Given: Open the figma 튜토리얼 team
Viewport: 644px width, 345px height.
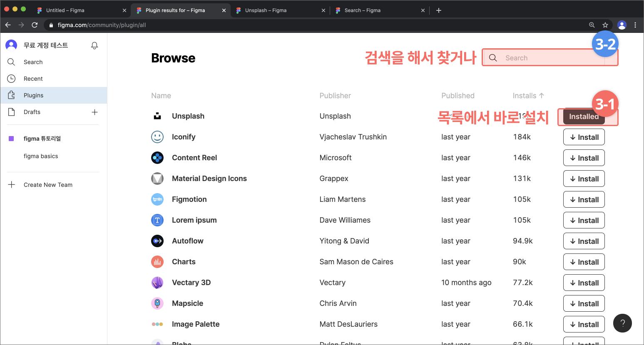Looking at the screenshot, I should coord(42,139).
